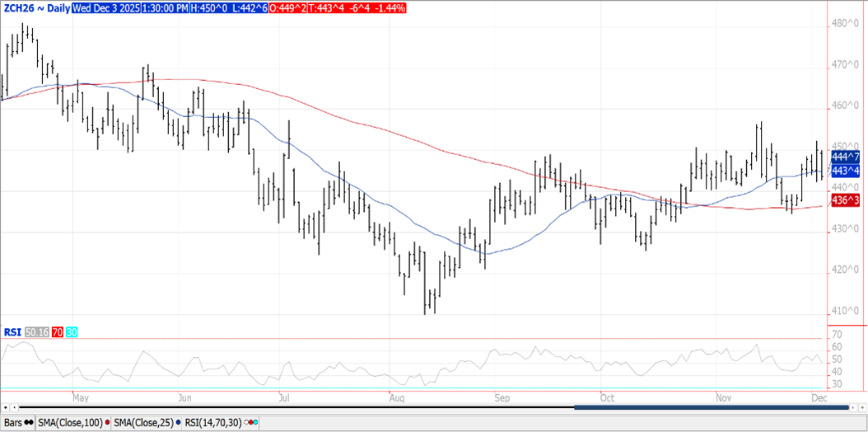Click the O:449^2 open price box
Viewport: 868px width, 432px height.
point(286,7)
